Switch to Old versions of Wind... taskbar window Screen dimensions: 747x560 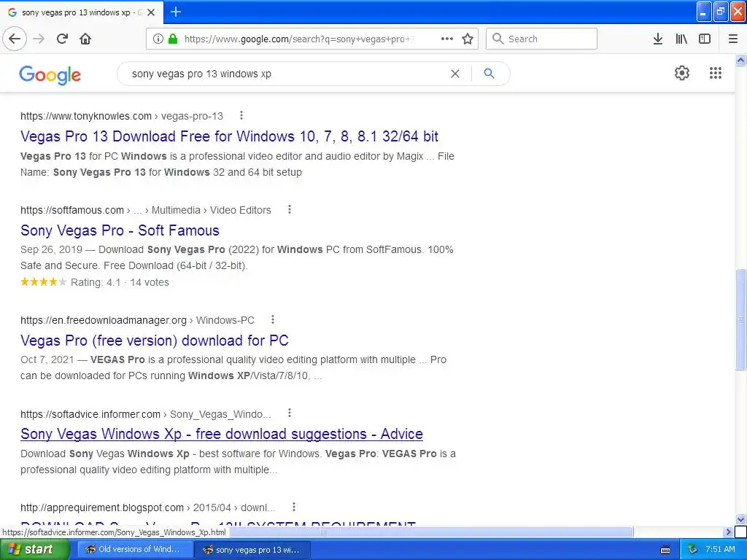(x=135, y=550)
